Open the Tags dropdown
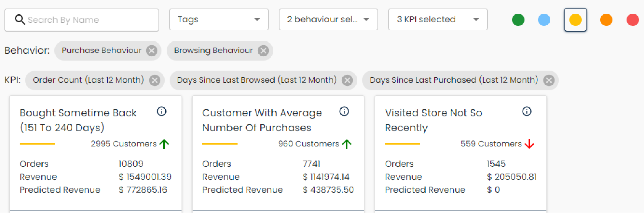The image size is (644, 213). point(219,19)
